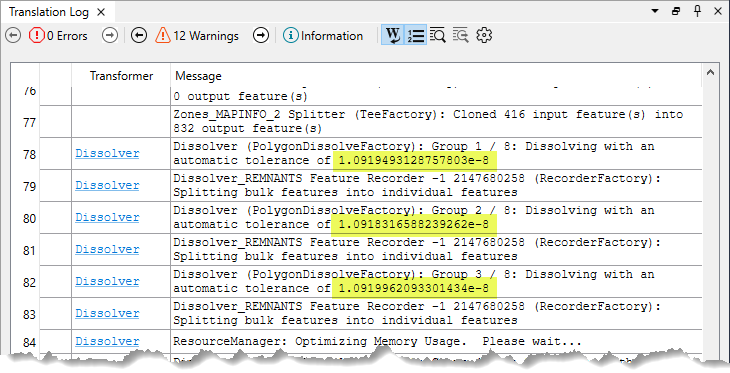Image resolution: width=730 pixels, height=373 pixels.
Task: Go to previous error arrow
Action: click(13, 35)
